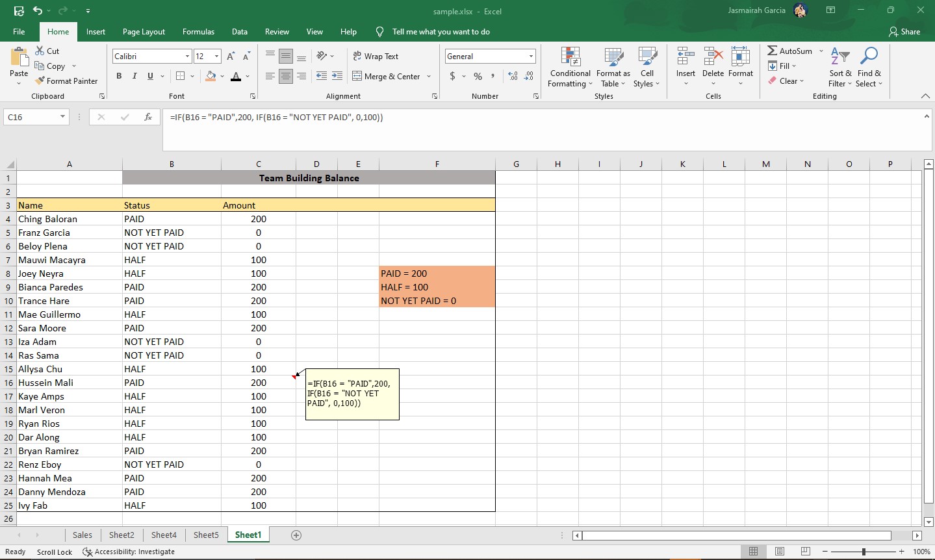Switch to the Formulas tab
This screenshot has height=560, width=935.
tap(198, 31)
